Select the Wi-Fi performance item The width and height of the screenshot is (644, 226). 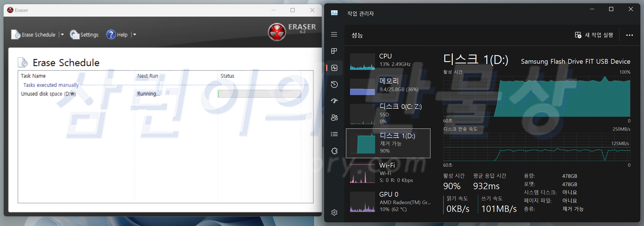click(x=388, y=173)
